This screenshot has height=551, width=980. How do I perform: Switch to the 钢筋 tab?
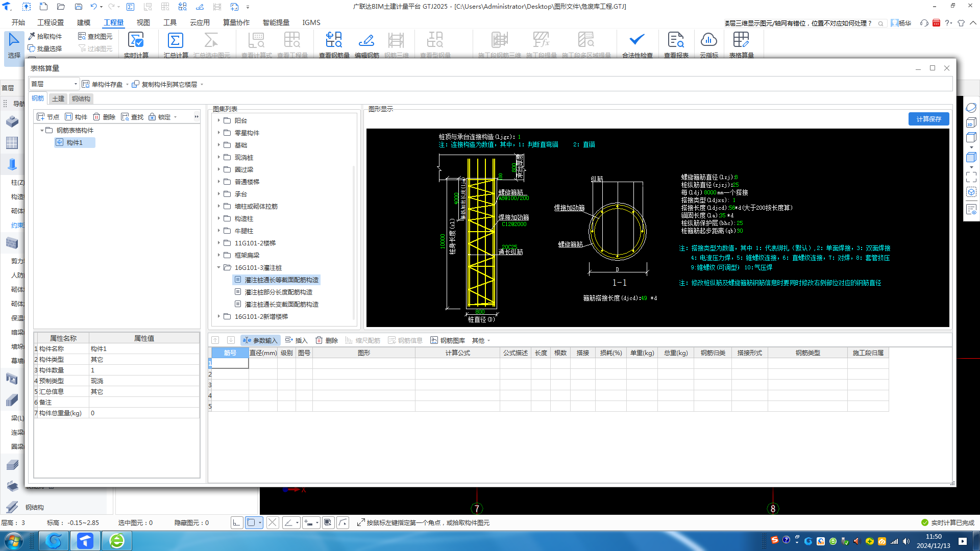click(x=38, y=98)
